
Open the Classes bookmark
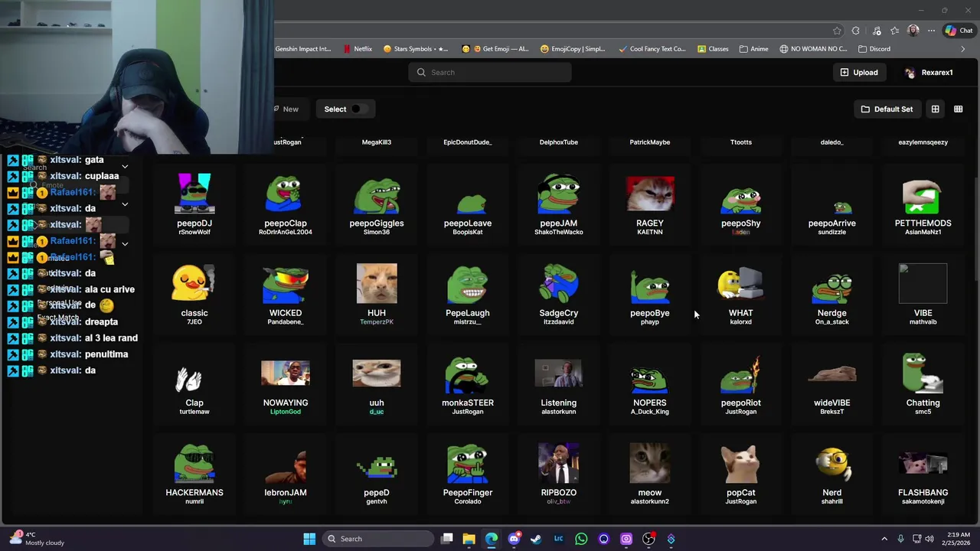tap(713, 49)
